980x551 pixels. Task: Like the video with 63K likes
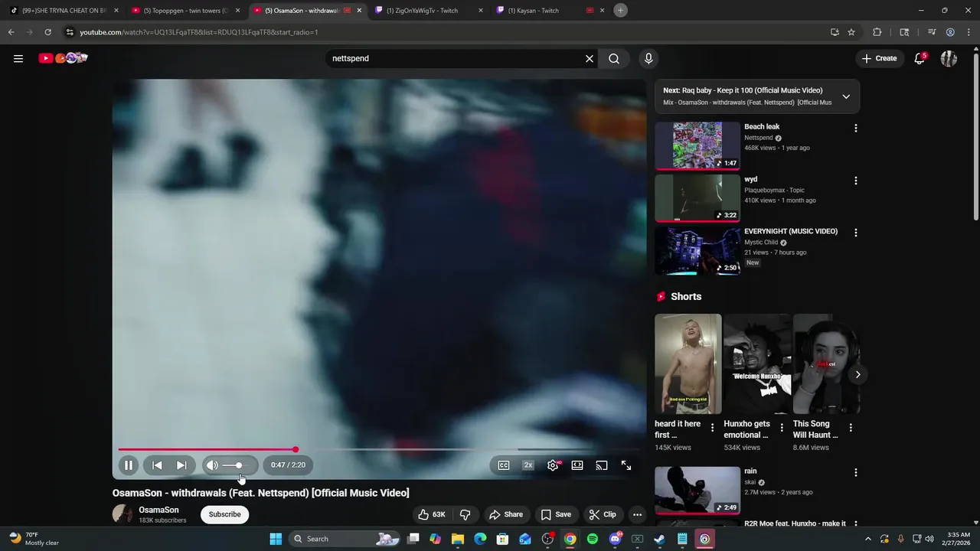pos(432,514)
